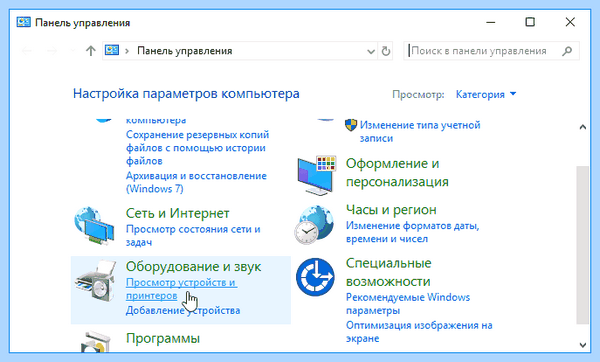Click Изменение форматов даты, времени и чисел
600x362 pixels.
[412, 232]
